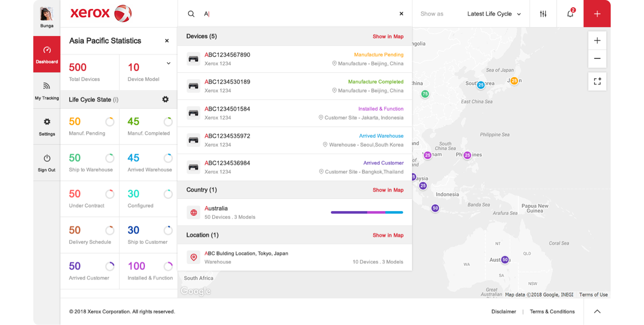Clear the search with the X icon
This screenshot has width=644, height=325.
point(401,13)
